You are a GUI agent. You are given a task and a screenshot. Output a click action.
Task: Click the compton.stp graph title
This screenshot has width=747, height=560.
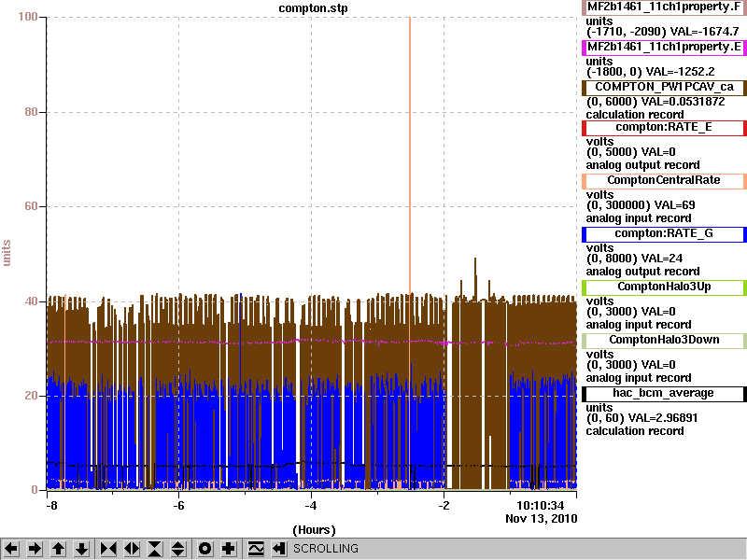pos(313,8)
